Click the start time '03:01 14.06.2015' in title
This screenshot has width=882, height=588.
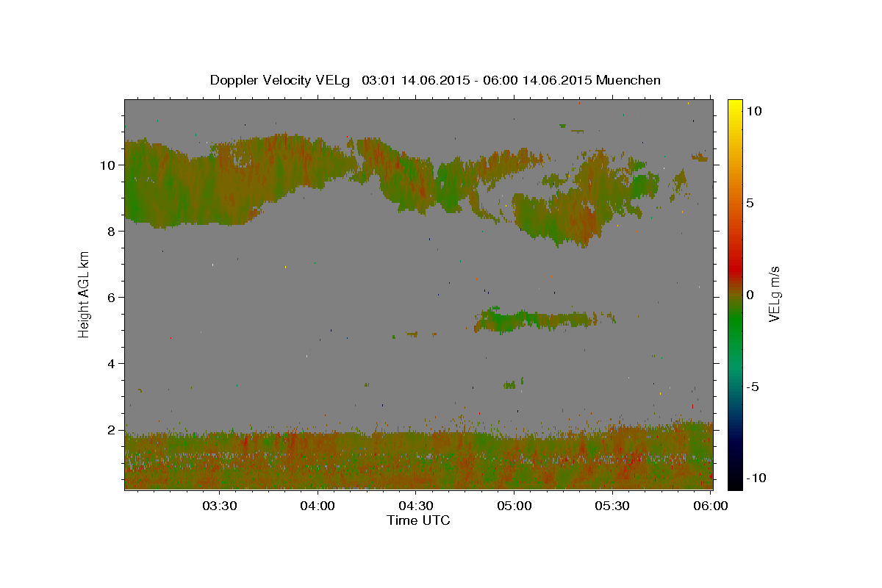(416, 80)
